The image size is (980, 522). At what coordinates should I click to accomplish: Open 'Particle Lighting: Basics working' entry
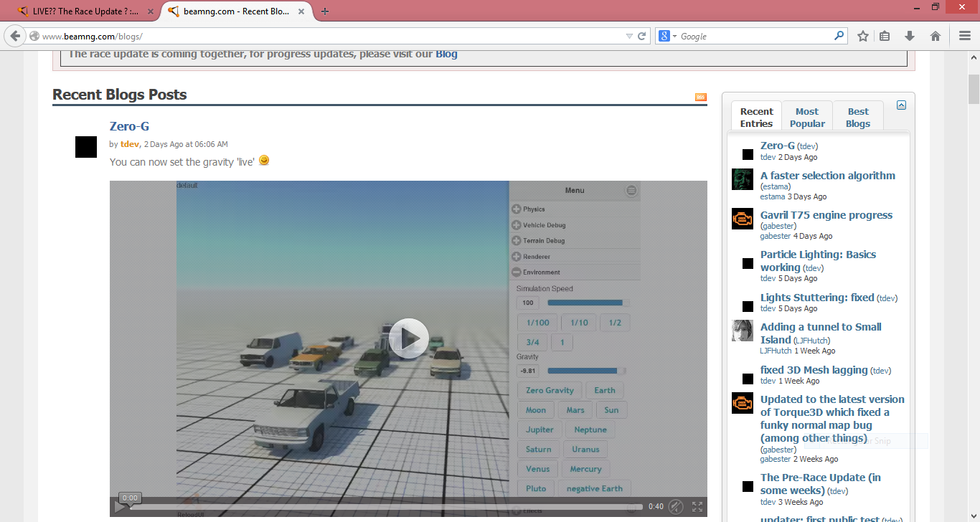point(818,261)
